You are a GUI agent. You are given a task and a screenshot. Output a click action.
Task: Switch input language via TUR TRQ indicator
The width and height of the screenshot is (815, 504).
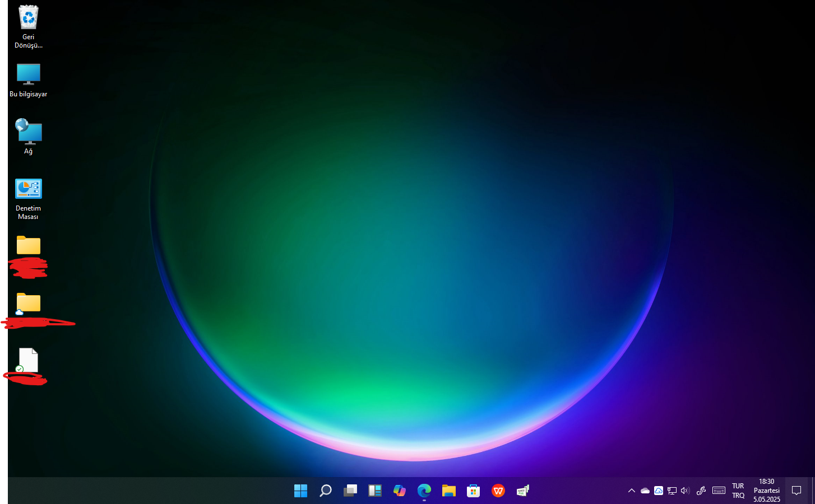pyautogui.click(x=738, y=491)
